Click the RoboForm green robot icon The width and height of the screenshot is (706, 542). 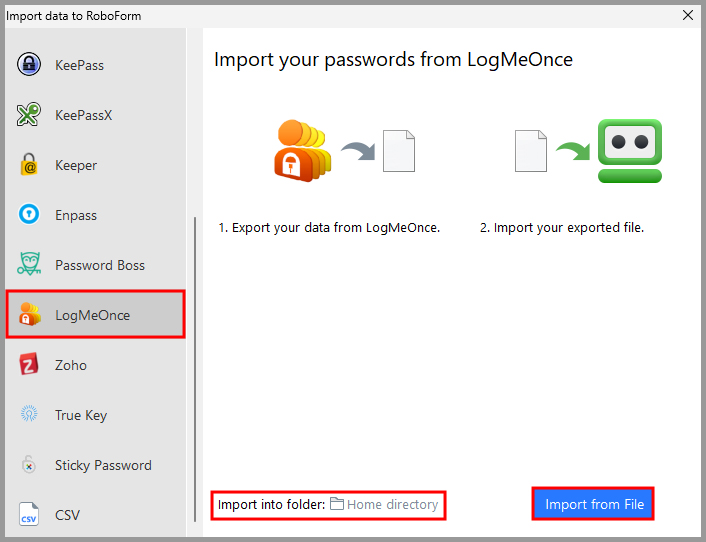click(x=630, y=151)
